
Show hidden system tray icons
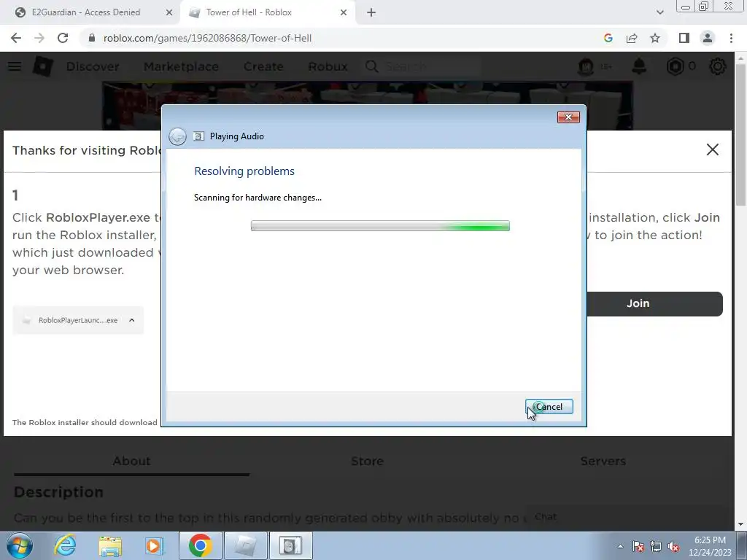[620, 546]
